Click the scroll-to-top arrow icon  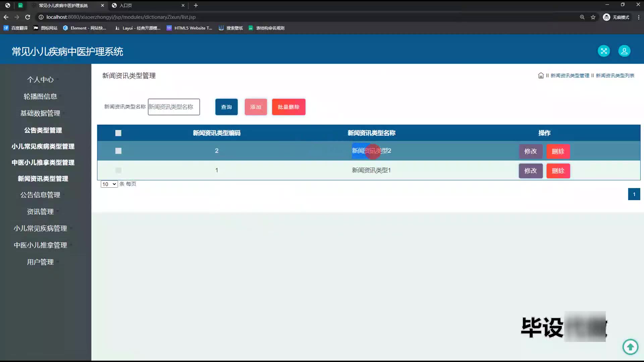tap(630, 347)
